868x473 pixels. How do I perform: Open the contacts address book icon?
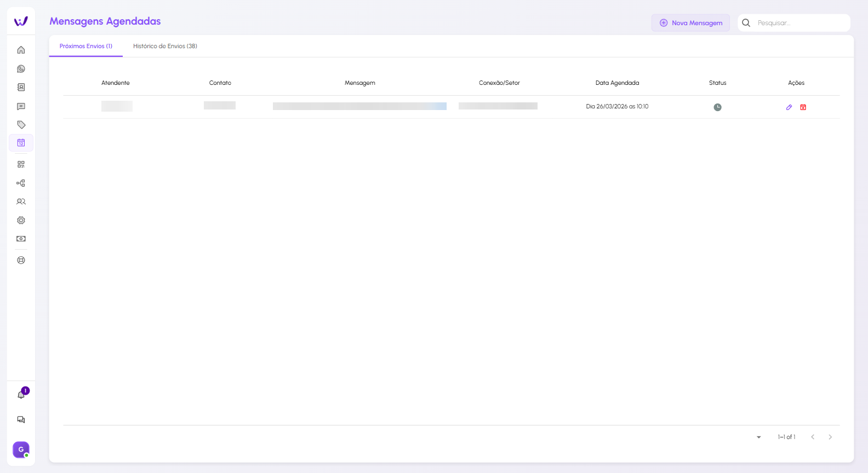point(21,88)
